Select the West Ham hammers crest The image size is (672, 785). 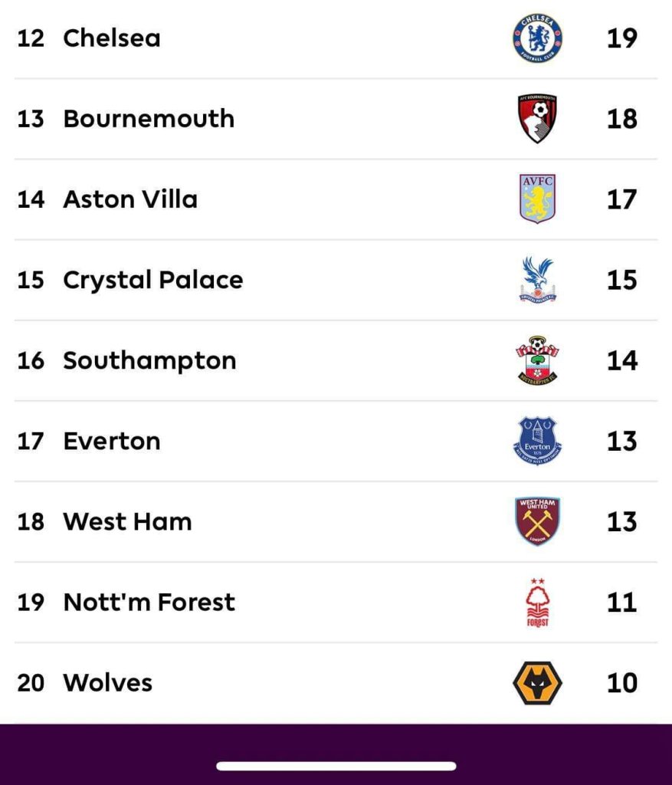click(x=537, y=521)
